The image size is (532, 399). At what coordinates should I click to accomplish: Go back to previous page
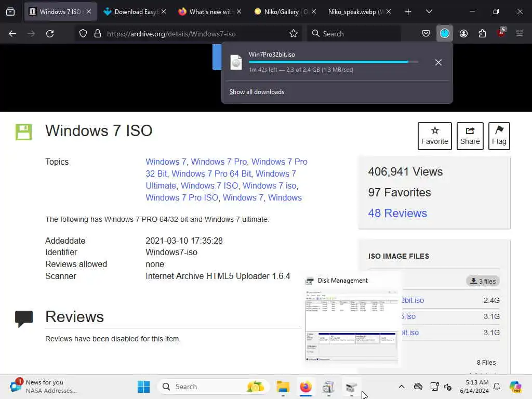tap(12, 34)
